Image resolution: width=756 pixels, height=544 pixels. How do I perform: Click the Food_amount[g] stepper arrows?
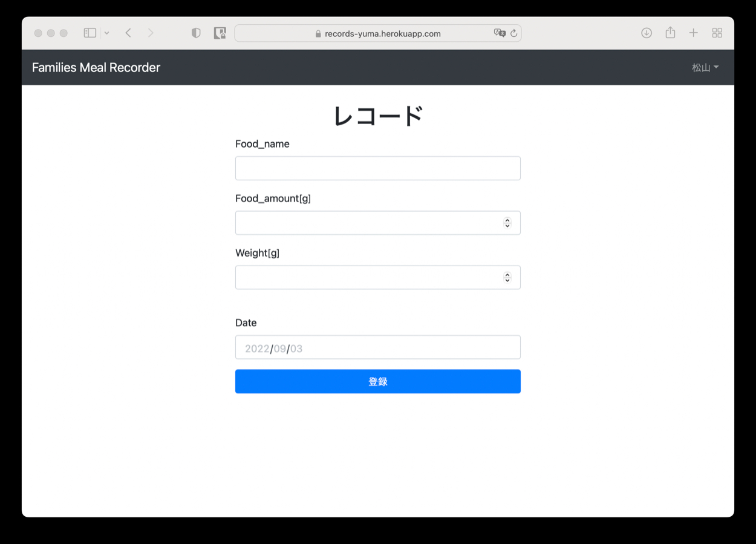click(x=507, y=223)
